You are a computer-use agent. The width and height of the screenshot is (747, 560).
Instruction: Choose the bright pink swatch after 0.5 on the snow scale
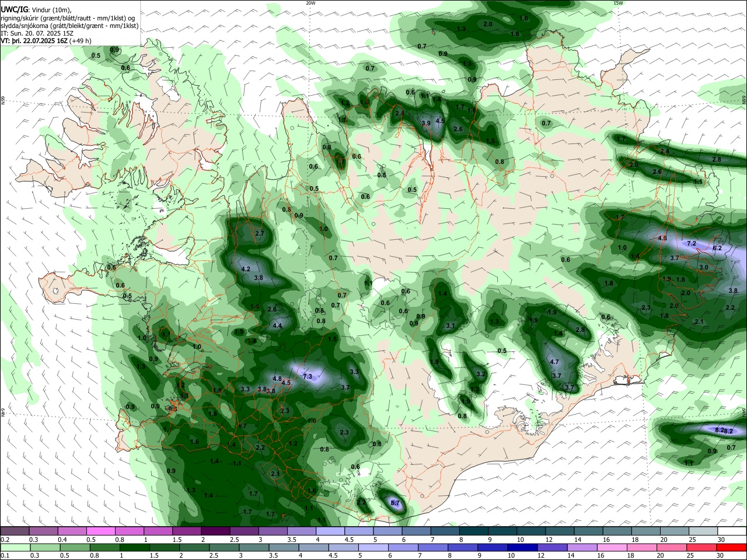coord(101,531)
